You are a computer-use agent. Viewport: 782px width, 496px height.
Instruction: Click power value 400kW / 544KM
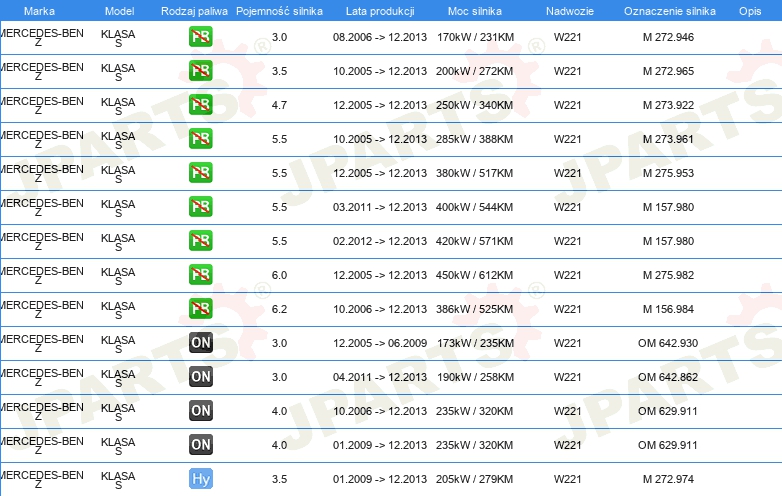point(474,207)
